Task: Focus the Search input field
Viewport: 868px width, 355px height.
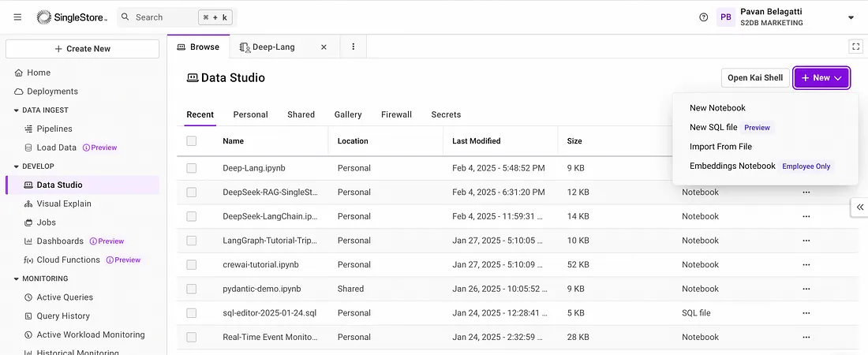Action: click(177, 17)
